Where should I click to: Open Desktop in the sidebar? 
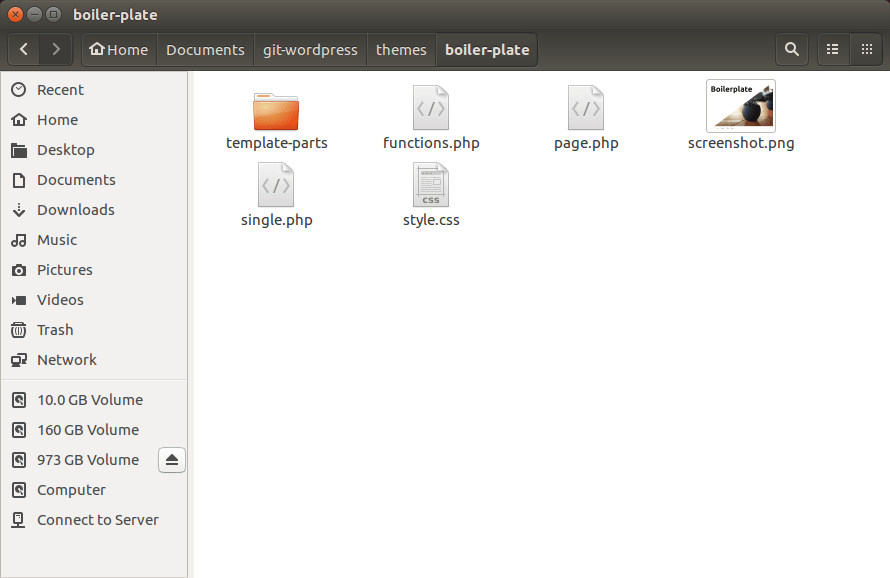pyautogui.click(x=66, y=150)
